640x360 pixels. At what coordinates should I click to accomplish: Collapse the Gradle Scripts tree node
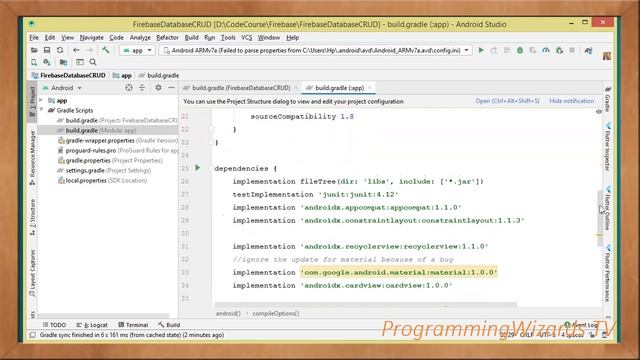coord(41,110)
